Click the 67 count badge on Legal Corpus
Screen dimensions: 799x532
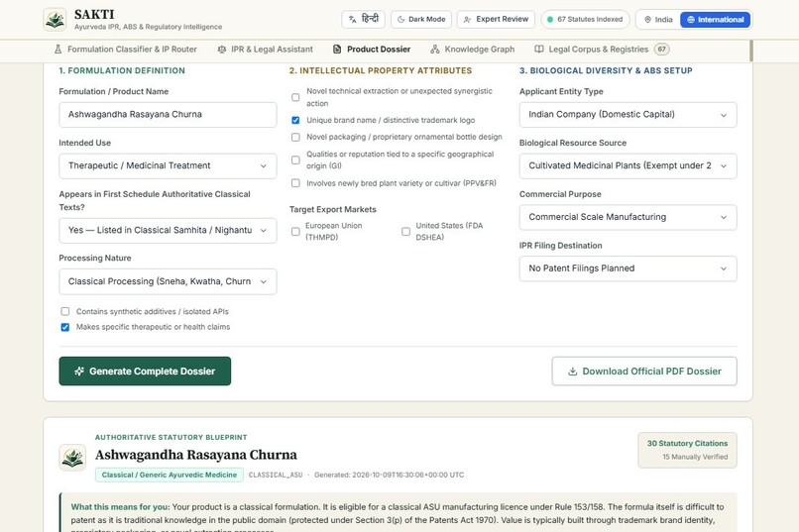[x=661, y=50]
